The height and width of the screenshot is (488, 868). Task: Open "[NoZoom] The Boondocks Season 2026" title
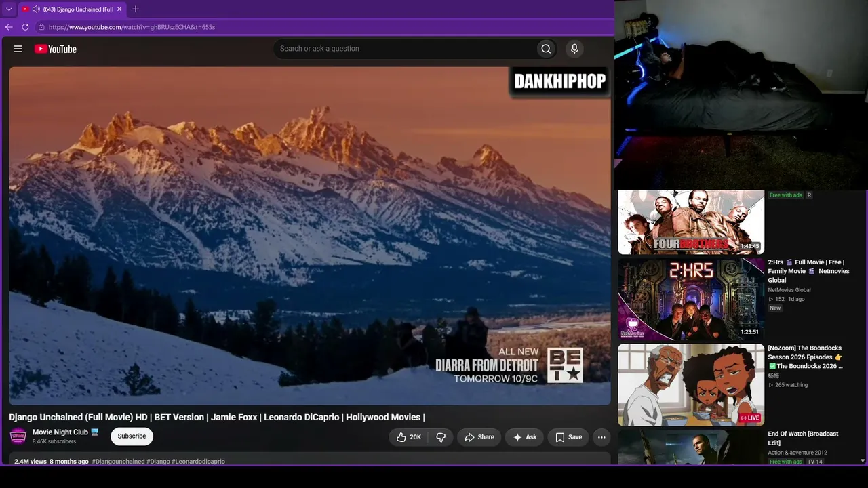point(806,357)
